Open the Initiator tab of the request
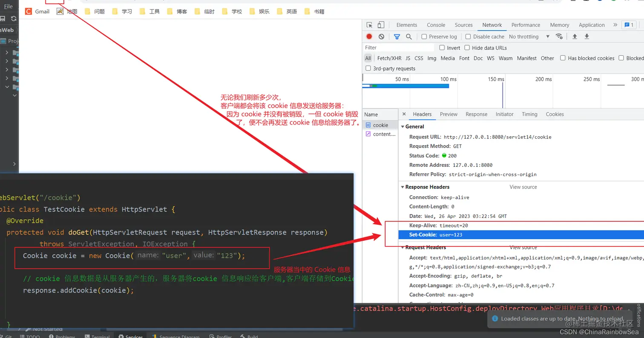This screenshot has width=644, height=338. pos(504,114)
